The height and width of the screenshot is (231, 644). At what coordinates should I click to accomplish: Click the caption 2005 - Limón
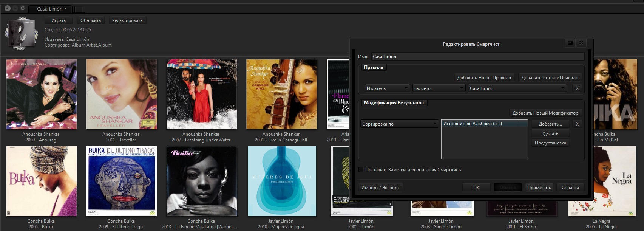pyautogui.click(x=361, y=227)
